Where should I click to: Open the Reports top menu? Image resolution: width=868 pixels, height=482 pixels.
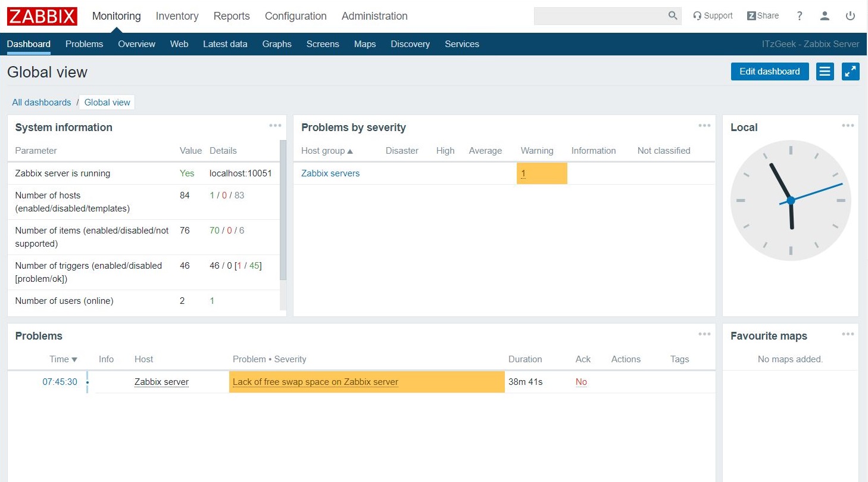pyautogui.click(x=232, y=16)
